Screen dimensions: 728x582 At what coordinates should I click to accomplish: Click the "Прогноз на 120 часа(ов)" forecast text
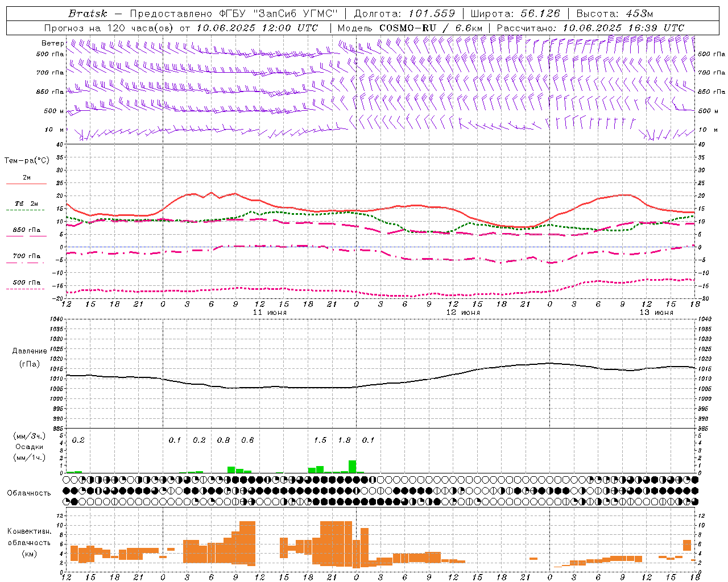110,28
